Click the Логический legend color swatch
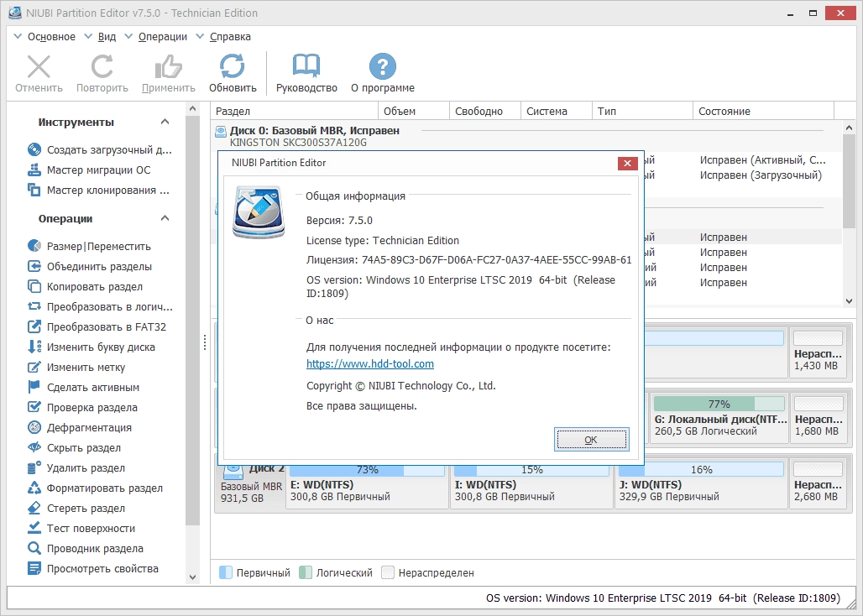This screenshot has height=616, width=863. click(x=306, y=572)
